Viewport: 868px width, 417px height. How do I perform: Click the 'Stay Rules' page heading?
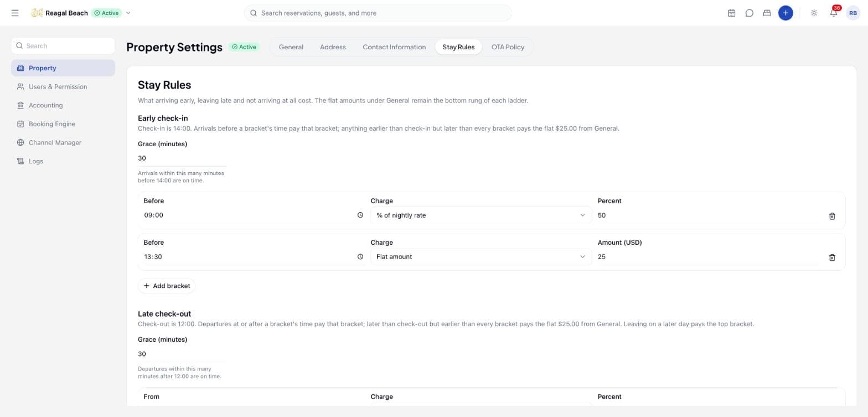[164, 85]
